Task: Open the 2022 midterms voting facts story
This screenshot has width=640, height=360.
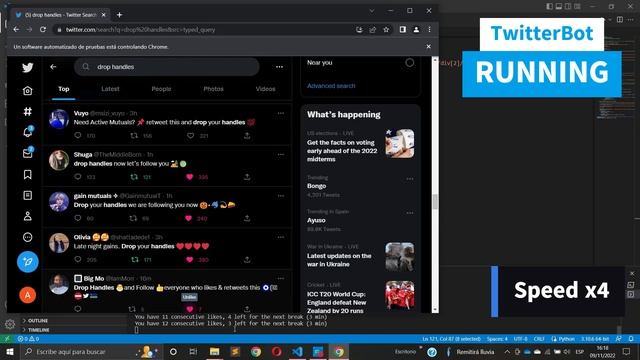Action: tap(342, 151)
